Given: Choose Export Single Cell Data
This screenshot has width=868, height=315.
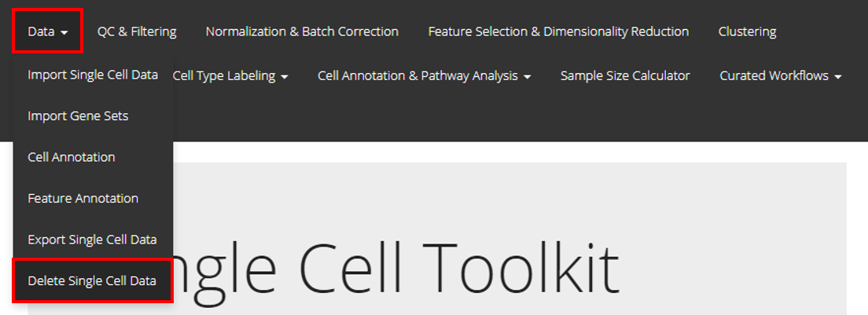Looking at the screenshot, I should click(x=92, y=240).
